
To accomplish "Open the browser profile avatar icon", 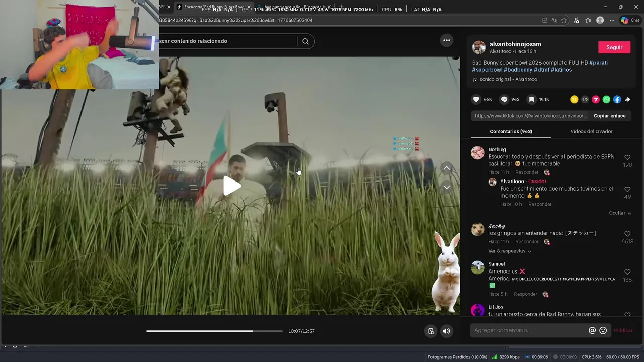I will click(600, 20).
